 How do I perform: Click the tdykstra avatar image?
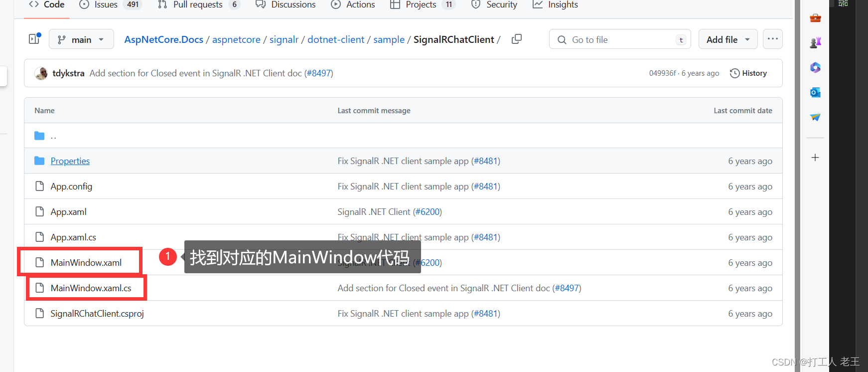(x=41, y=73)
